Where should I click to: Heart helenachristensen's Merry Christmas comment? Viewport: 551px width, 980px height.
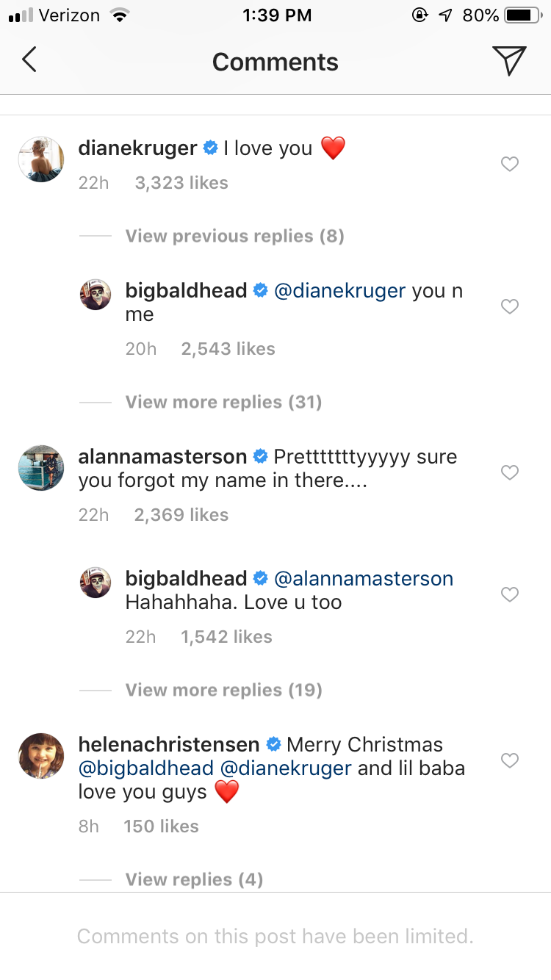tap(509, 761)
